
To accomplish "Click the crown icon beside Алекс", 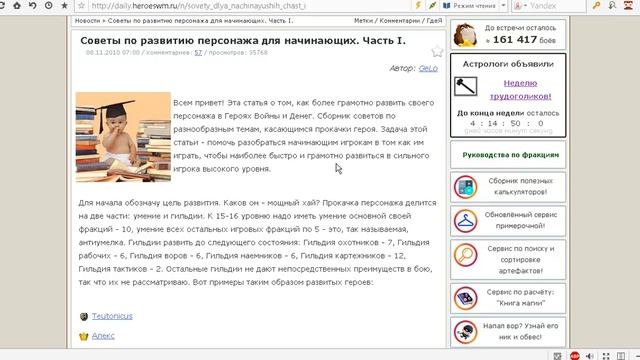I will coord(84,336).
